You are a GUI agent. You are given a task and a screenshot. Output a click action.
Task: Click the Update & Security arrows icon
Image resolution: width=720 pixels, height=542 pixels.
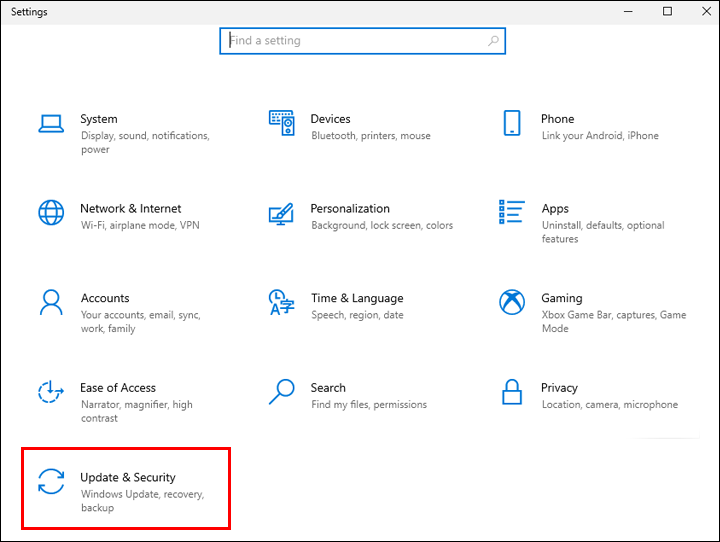coord(51,481)
